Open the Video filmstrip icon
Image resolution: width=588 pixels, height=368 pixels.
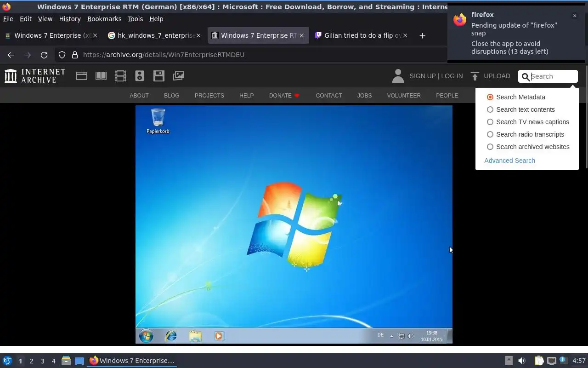pyautogui.click(x=120, y=76)
